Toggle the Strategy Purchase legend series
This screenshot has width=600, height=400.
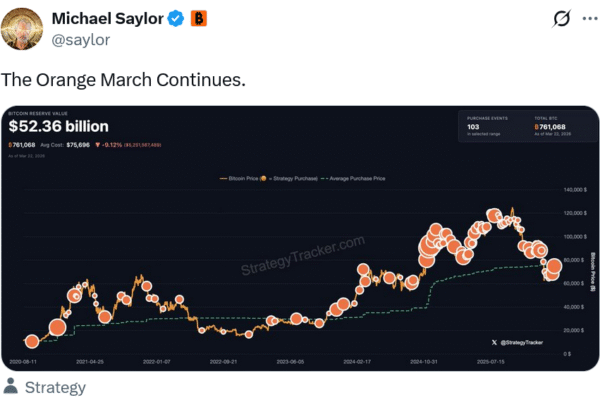click(x=292, y=178)
